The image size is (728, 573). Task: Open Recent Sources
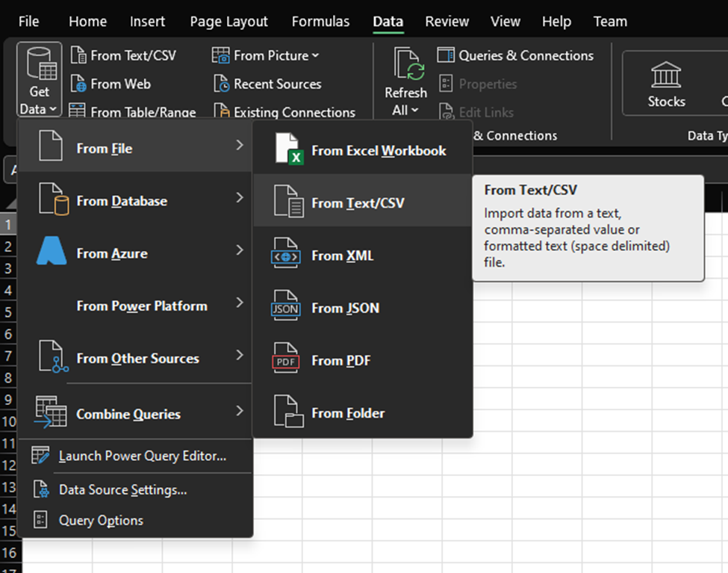click(276, 84)
